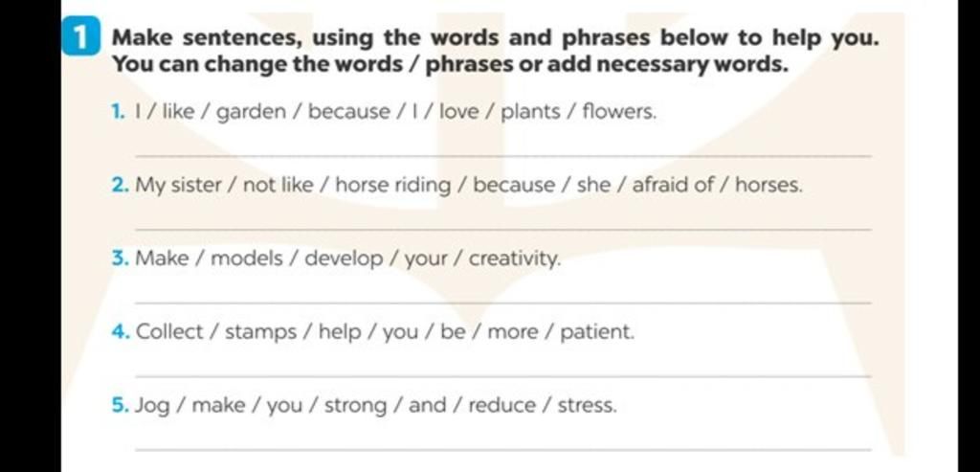Screen dimensions: 980x472
Task: Click the word 'flowers' in sentence 1
Action: click(x=619, y=113)
